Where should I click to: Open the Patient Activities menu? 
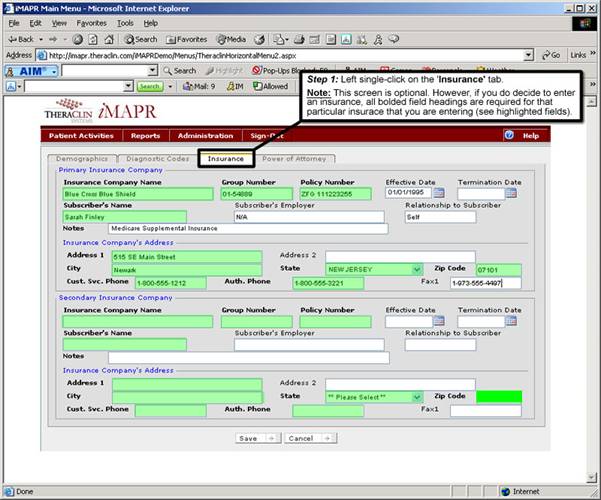[x=83, y=135]
